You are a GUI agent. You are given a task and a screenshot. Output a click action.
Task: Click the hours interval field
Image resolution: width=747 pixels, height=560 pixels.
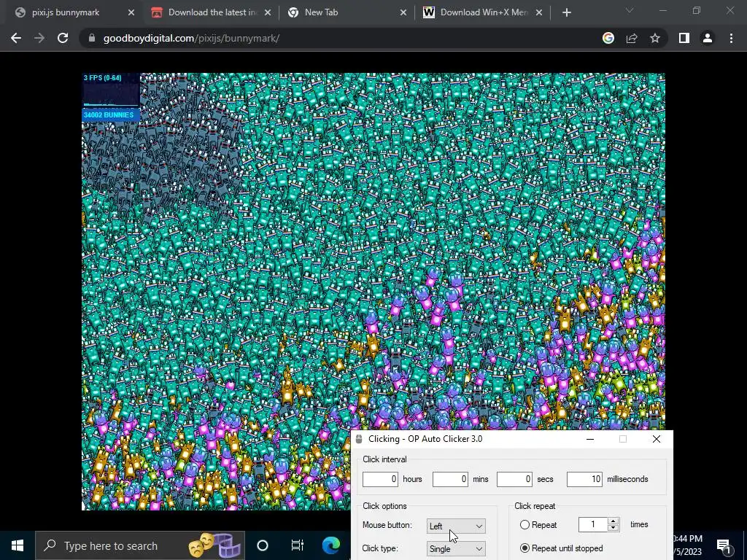click(x=380, y=479)
